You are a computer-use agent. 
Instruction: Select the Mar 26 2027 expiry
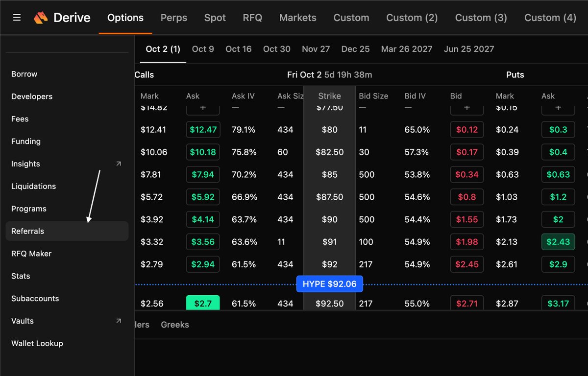(407, 49)
